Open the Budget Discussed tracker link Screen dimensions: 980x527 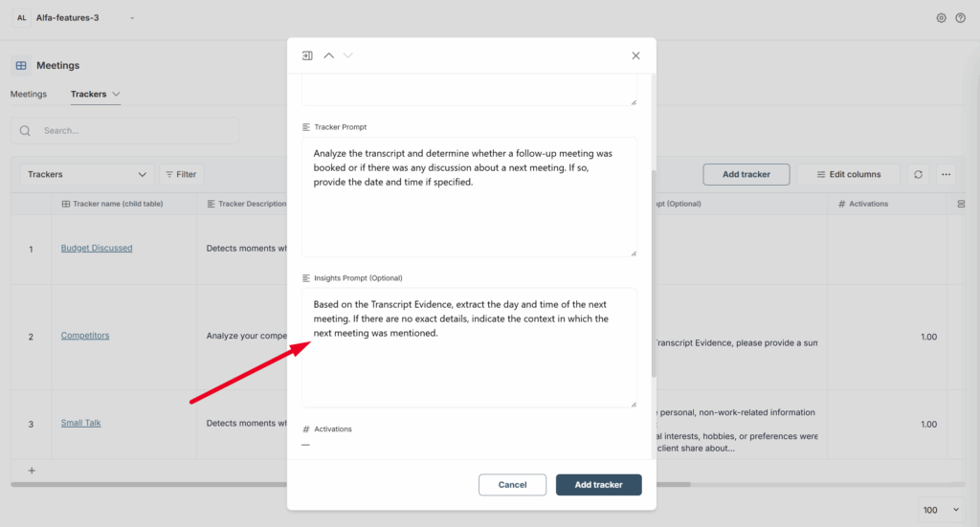coord(97,248)
